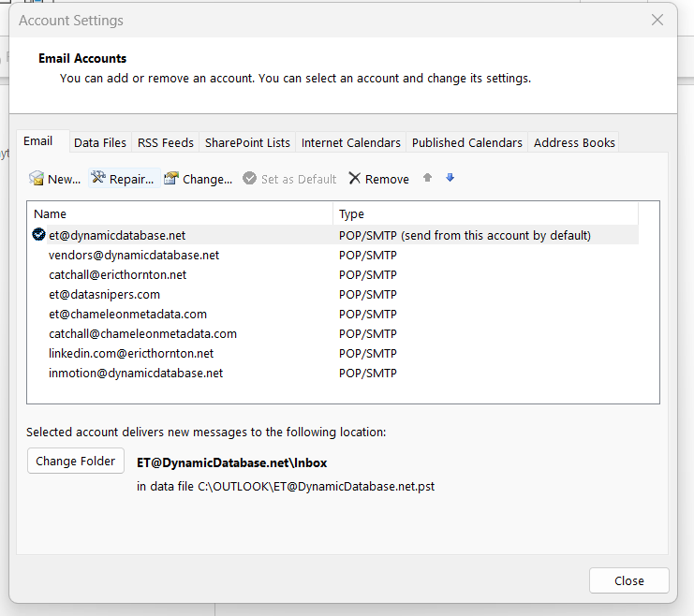Click the Remove account X icon
Image resolution: width=694 pixels, height=616 pixels.
tap(355, 179)
